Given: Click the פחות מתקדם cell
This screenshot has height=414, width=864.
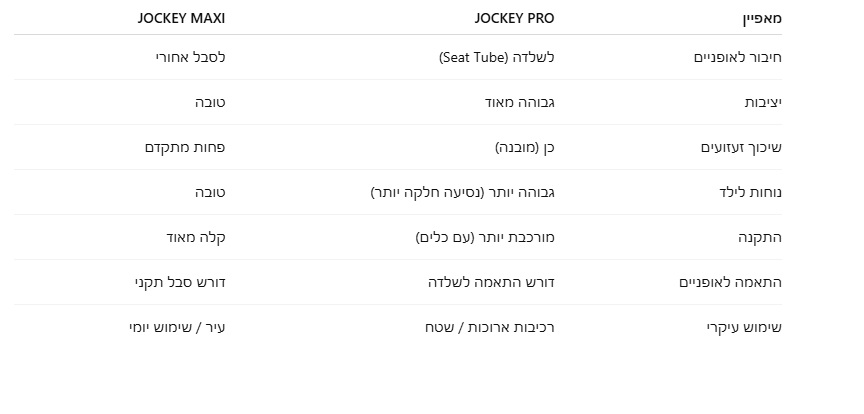Looking at the screenshot, I should click(185, 147).
